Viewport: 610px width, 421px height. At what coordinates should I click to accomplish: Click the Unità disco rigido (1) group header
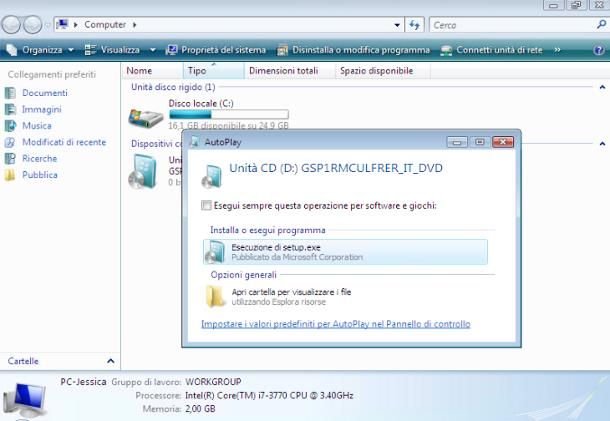click(173, 87)
